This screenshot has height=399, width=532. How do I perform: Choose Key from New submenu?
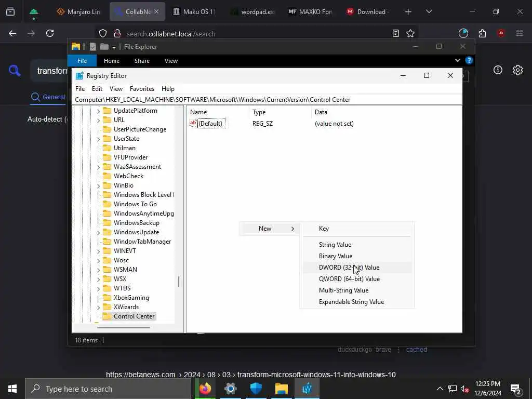[356, 229]
